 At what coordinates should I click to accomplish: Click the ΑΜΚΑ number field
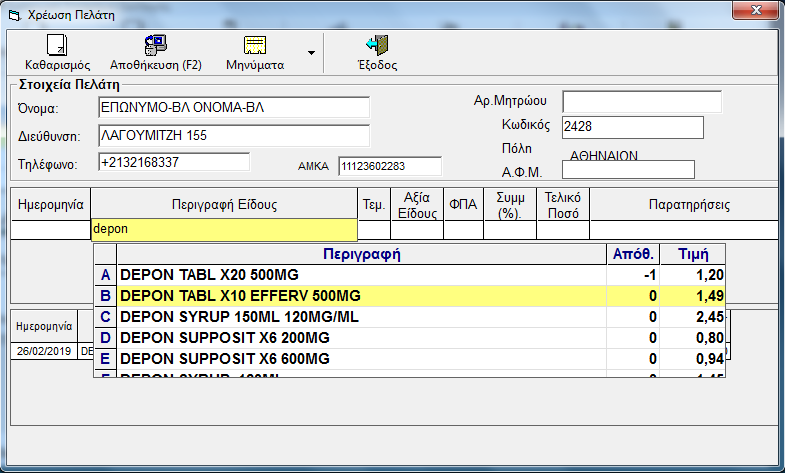pos(390,166)
